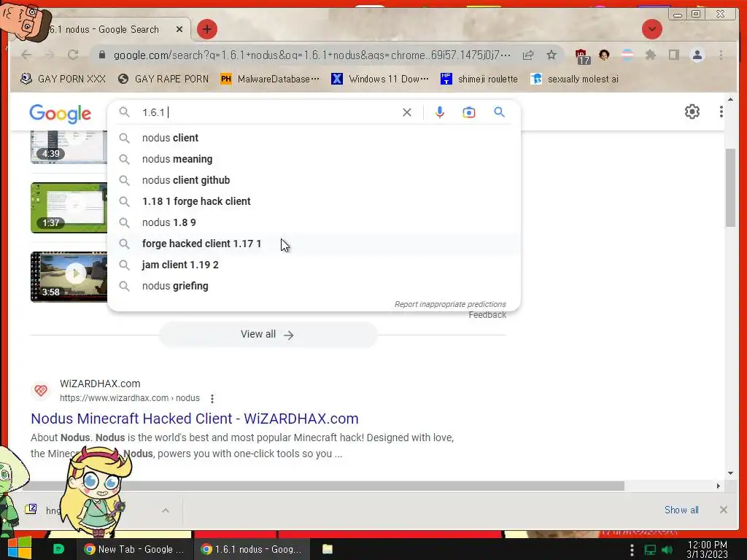Click the Feedback link
The image size is (747, 560).
point(487,315)
